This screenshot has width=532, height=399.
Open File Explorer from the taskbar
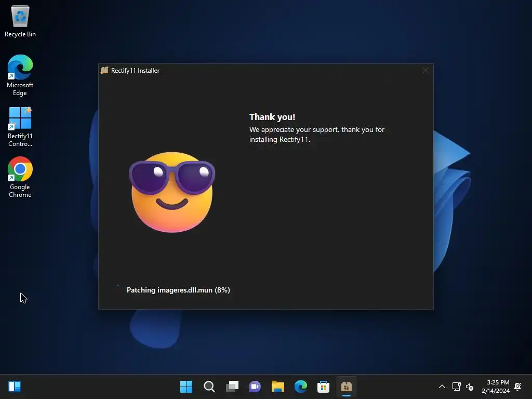coord(278,387)
